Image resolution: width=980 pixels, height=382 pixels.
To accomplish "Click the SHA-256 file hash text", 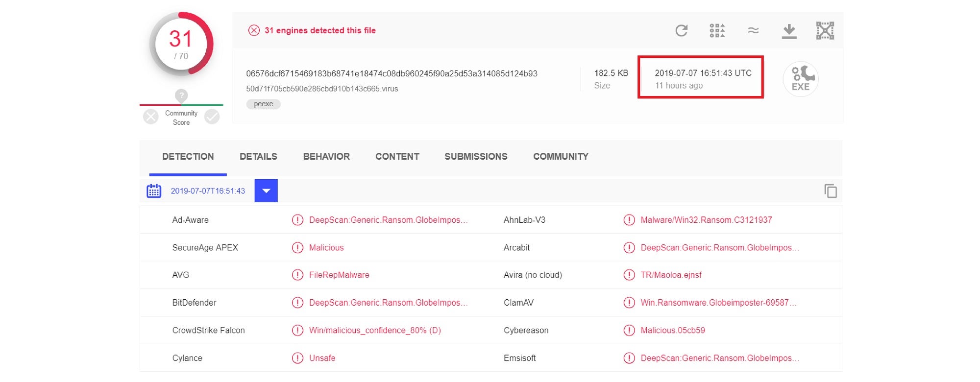I will [x=392, y=73].
